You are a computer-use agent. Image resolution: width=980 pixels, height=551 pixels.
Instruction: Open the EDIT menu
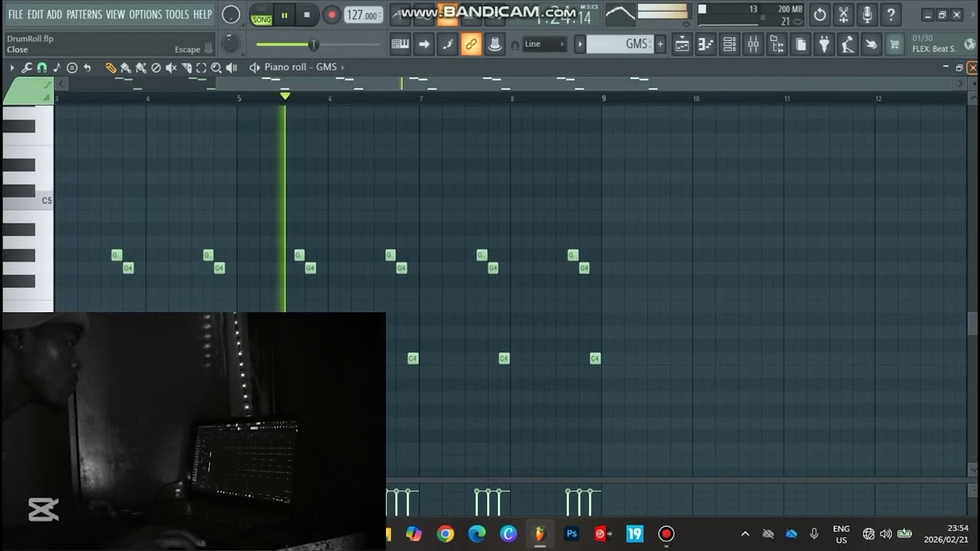(35, 15)
